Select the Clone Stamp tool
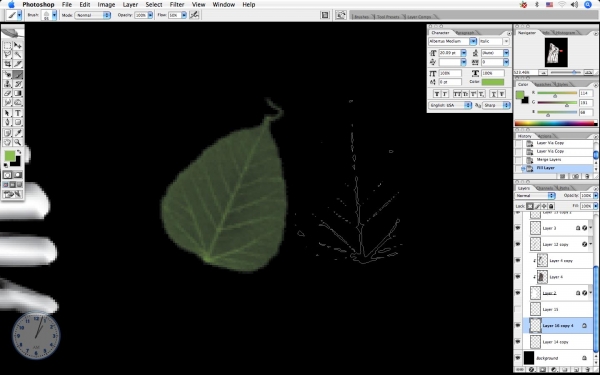 click(7, 84)
